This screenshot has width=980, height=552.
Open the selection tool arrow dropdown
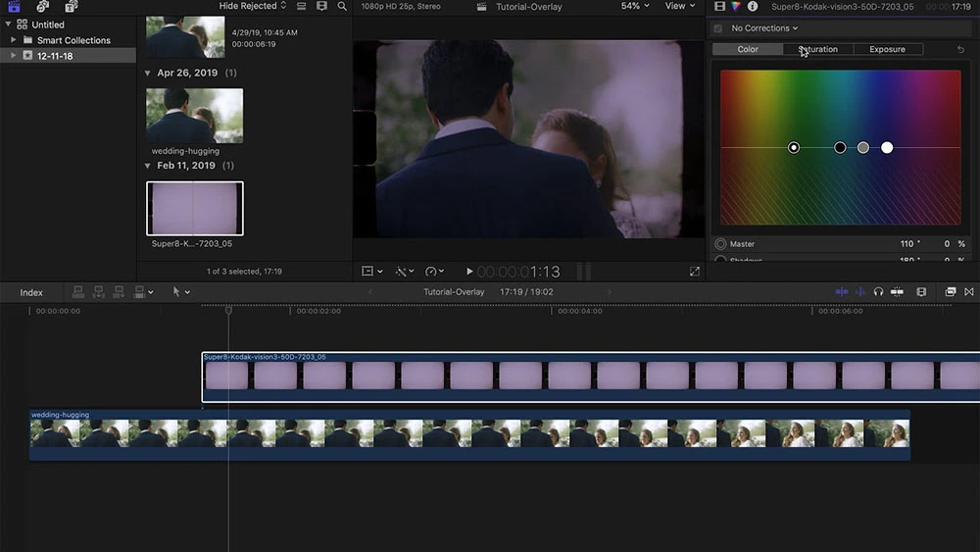(x=180, y=292)
